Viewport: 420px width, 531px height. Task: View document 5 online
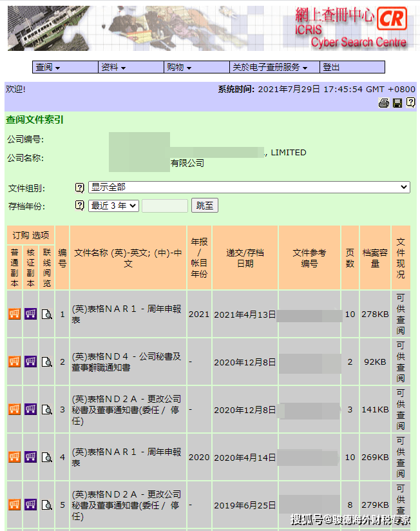(46, 505)
